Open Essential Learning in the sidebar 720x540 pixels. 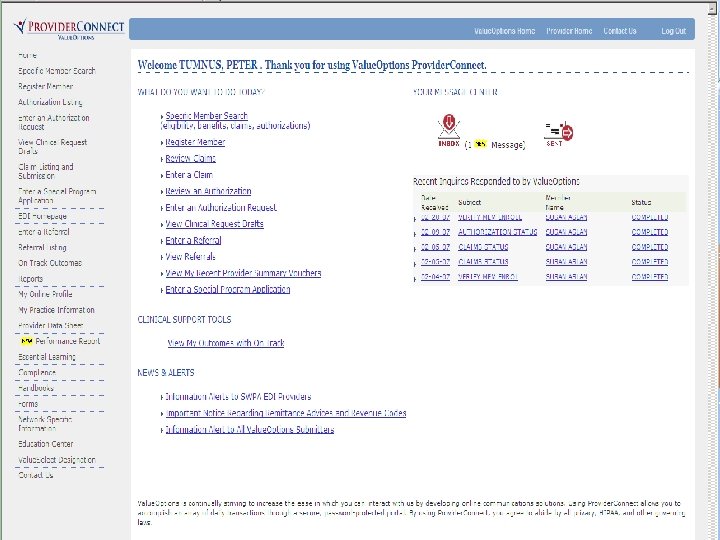click(x=47, y=357)
